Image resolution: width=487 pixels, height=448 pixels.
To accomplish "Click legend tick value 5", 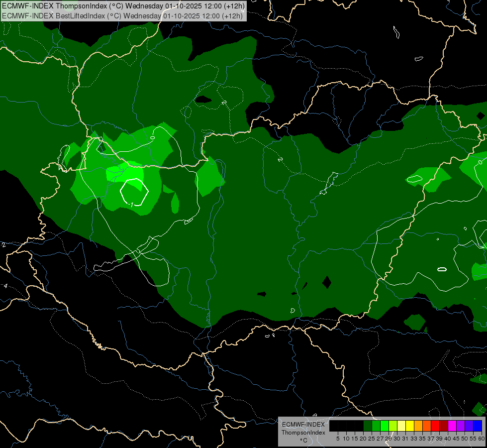I will coord(338,439).
